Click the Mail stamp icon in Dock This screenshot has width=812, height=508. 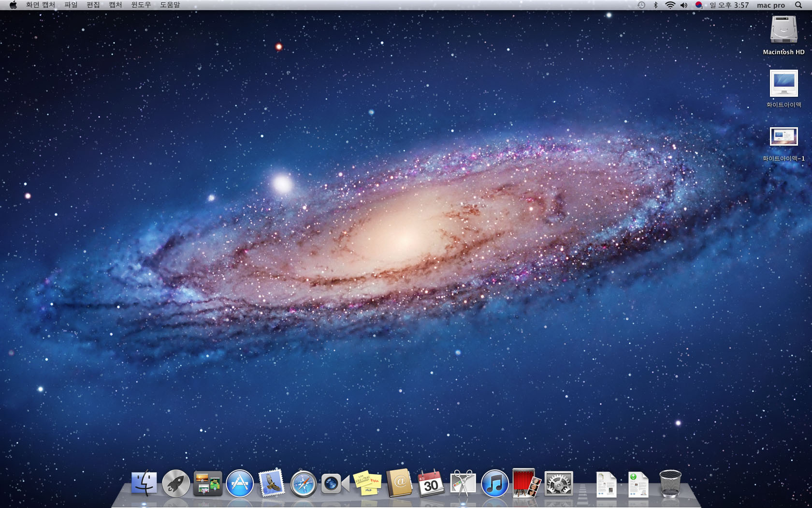pyautogui.click(x=271, y=483)
